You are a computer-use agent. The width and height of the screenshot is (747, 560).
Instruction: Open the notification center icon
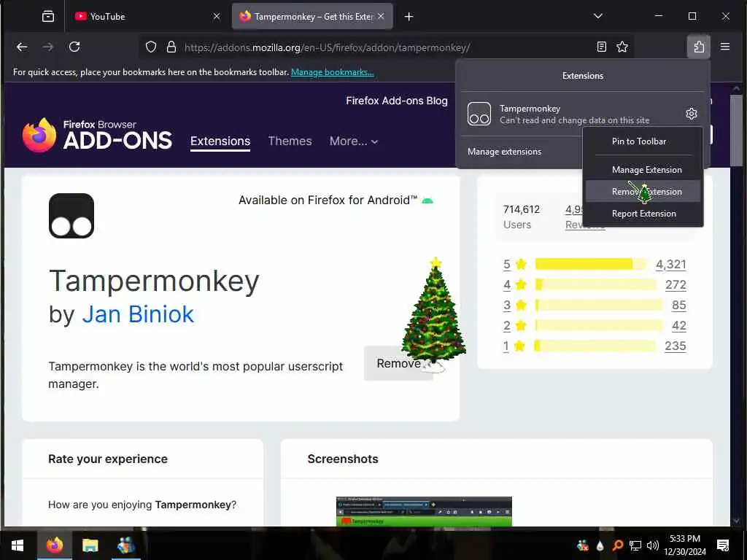pyautogui.click(x=723, y=545)
